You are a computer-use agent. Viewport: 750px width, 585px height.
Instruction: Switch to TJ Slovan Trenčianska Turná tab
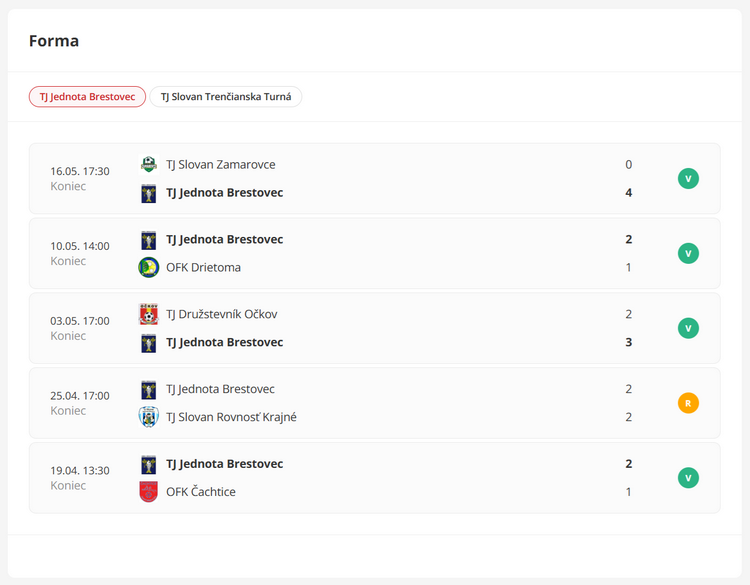click(226, 97)
